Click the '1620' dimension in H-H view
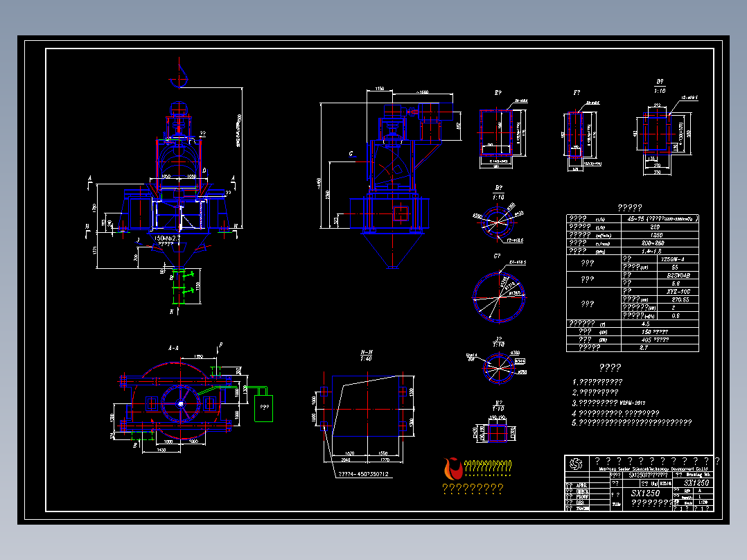This screenshot has height=560, width=747. pyautogui.click(x=349, y=453)
